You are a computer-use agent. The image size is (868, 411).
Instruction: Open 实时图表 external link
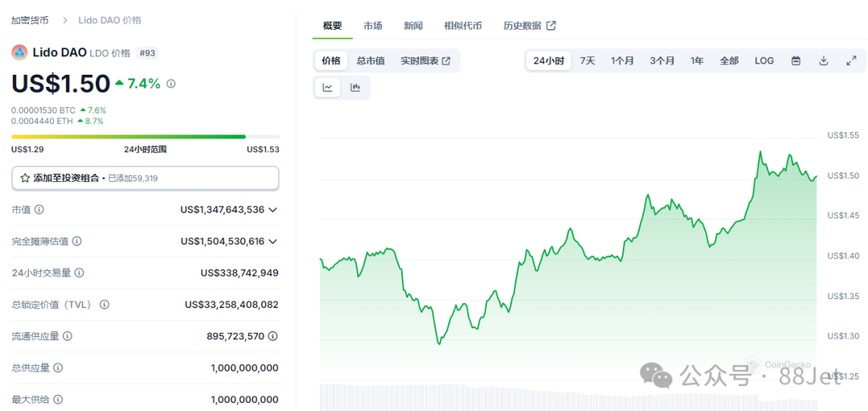425,61
